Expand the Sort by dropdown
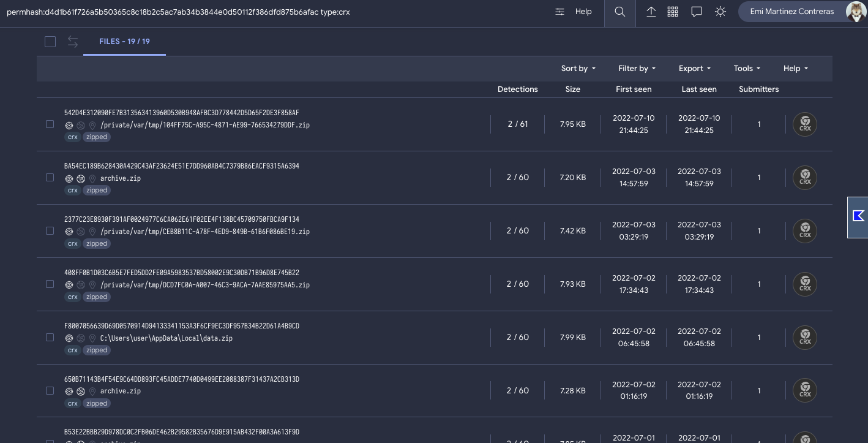Viewport: 868px width, 443px height. click(578, 69)
